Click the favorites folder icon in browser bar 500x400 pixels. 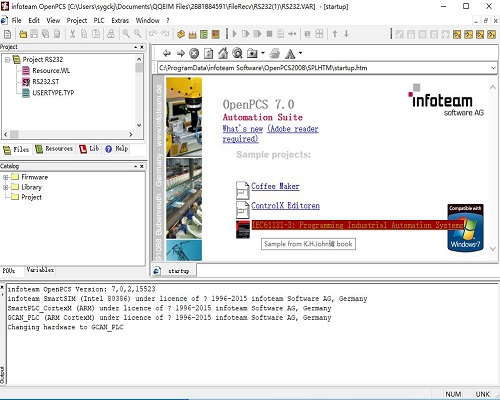tap(252, 53)
